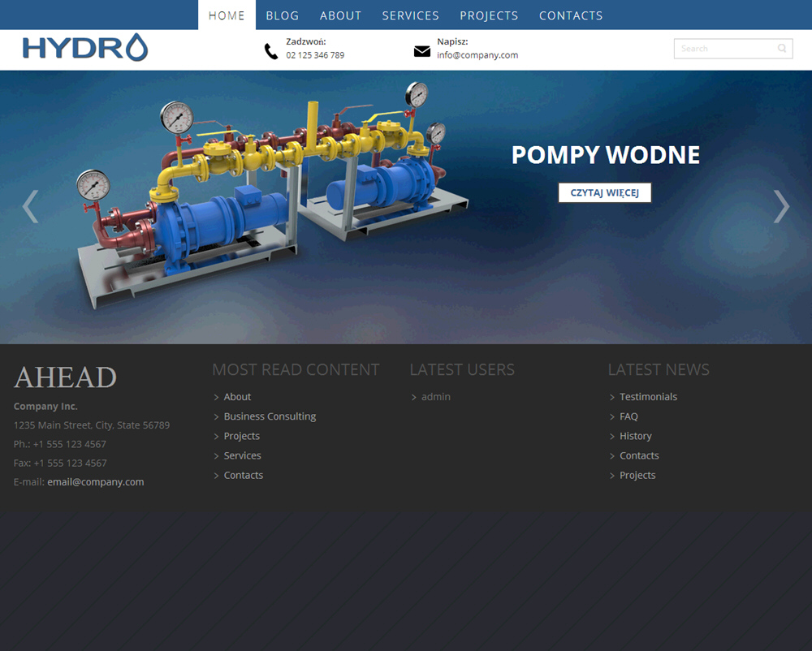Viewport: 812px width, 651px height.
Task: Open the FAQ link in Latest News
Action: [x=628, y=416]
